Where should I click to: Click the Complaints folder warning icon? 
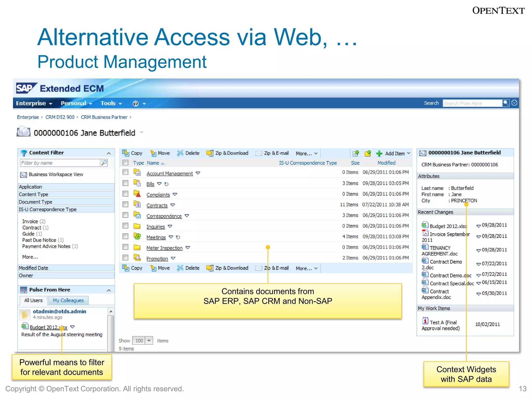137,194
